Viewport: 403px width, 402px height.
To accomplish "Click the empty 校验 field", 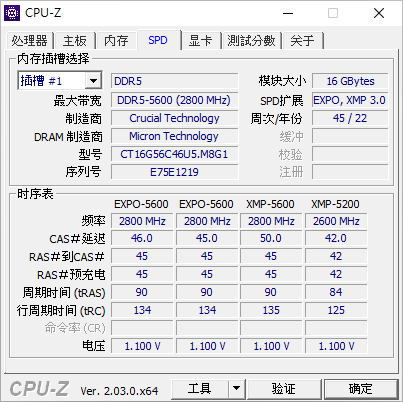I will (x=350, y=154).
